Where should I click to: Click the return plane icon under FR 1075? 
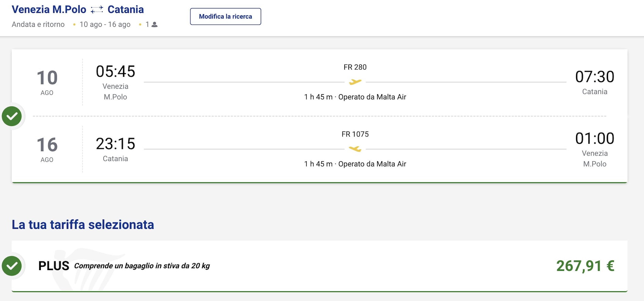(355, 149)
